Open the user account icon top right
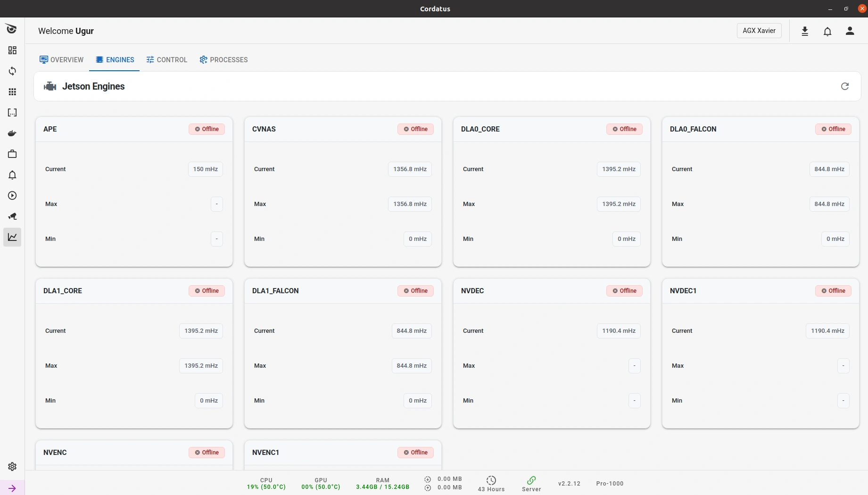Viewport: 868px width, 495px height. coord(850,31)
